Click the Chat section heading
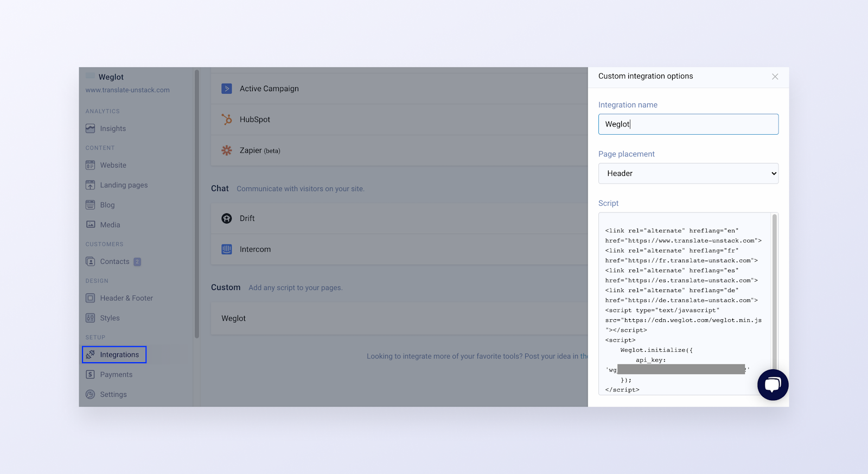This screenshot has width=868, height=474. [x=220, y=188]
